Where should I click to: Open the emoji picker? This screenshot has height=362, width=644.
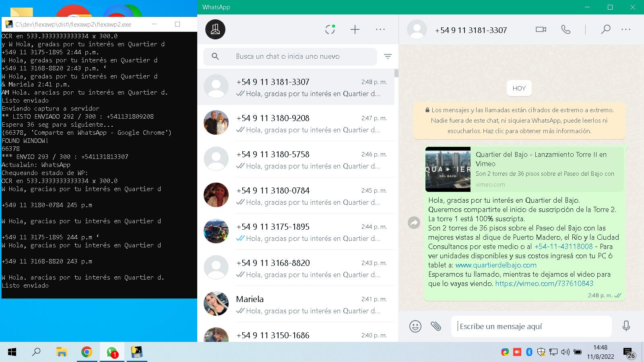point(415,326)
